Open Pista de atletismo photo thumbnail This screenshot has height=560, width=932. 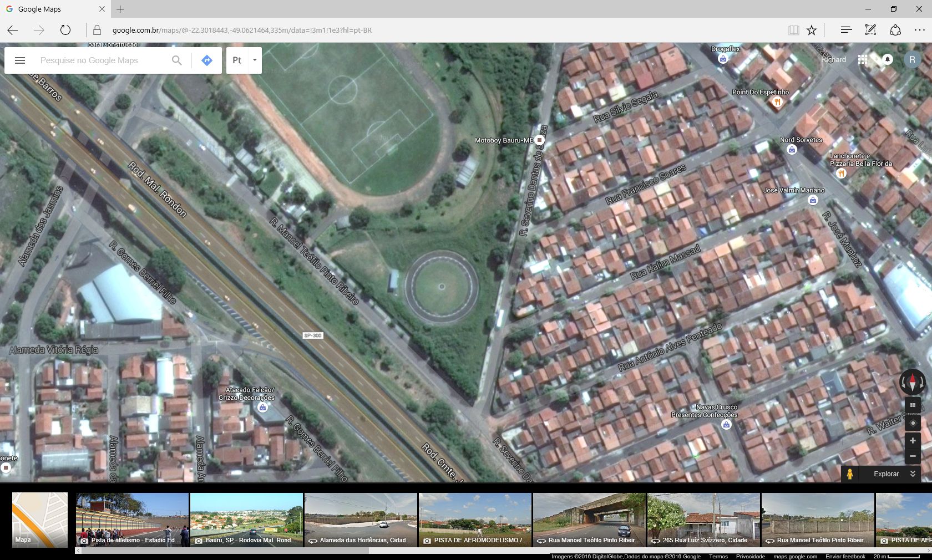pos(132,520)
